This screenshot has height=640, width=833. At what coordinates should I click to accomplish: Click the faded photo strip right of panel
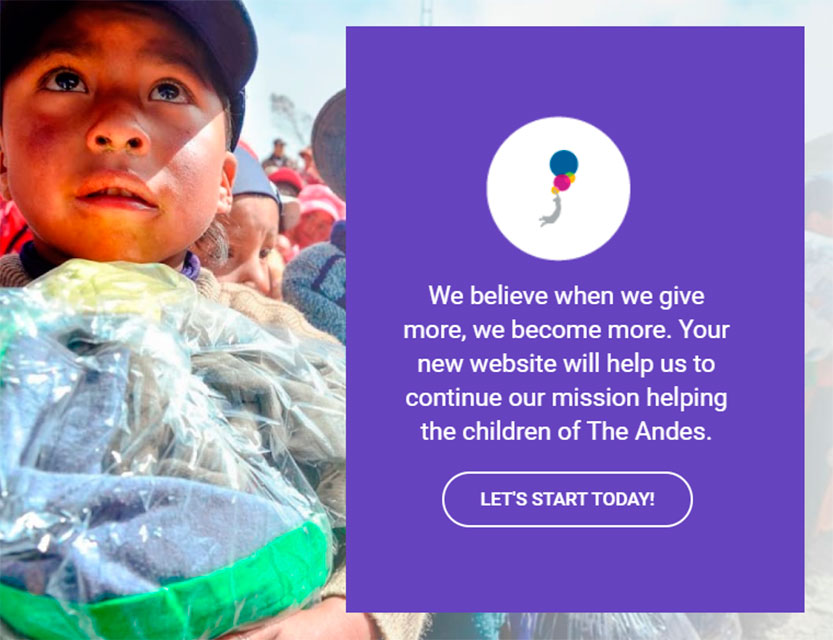coord(819,319)
